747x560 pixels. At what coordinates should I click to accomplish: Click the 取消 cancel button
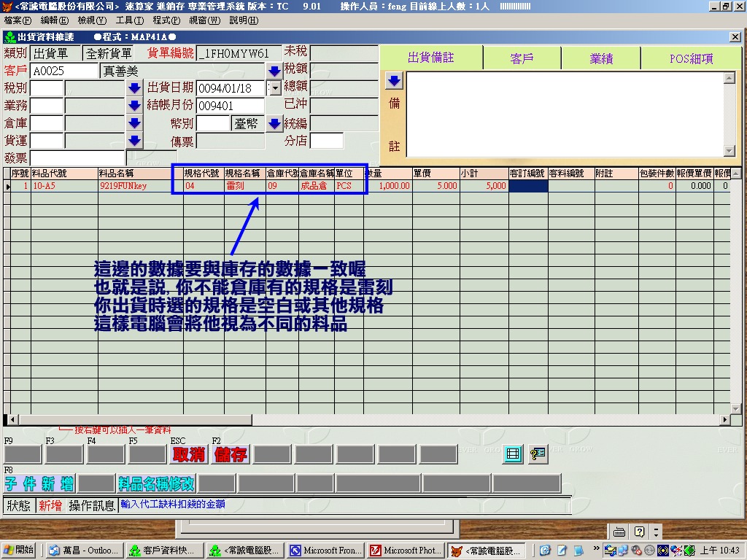188,454
